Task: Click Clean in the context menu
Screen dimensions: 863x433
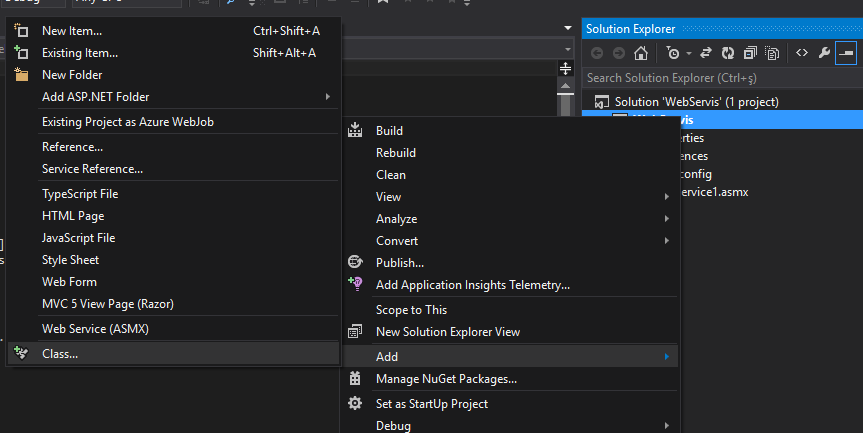Action: coord(510,175)
